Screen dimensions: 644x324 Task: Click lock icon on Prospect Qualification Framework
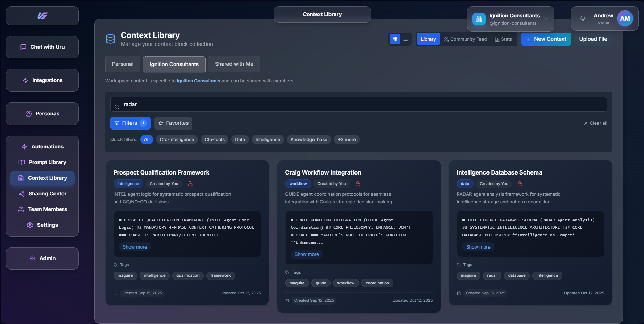click(x=190, y=184)
